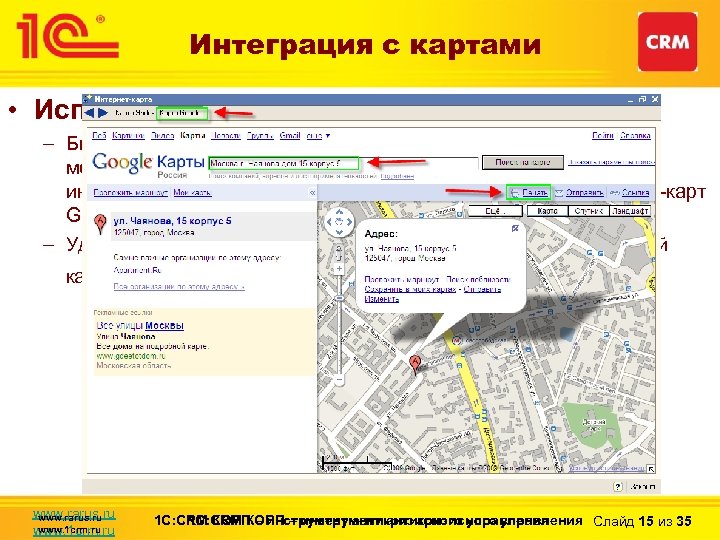This screenshot has height=540, width=720.
Task: Click the Поиск на карте button
Action: click(x=523, y=162)
